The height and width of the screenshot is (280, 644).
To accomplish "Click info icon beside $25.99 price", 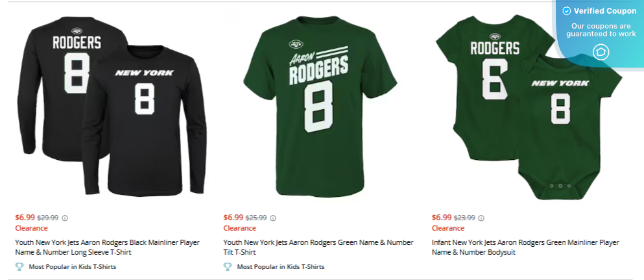I will (x=273, y=218).
